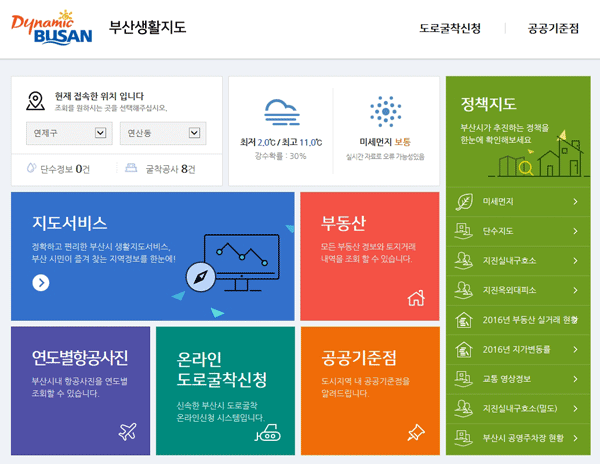
Task: Click the house icon in 부동산 tile
Action: (x=416, y=297)
